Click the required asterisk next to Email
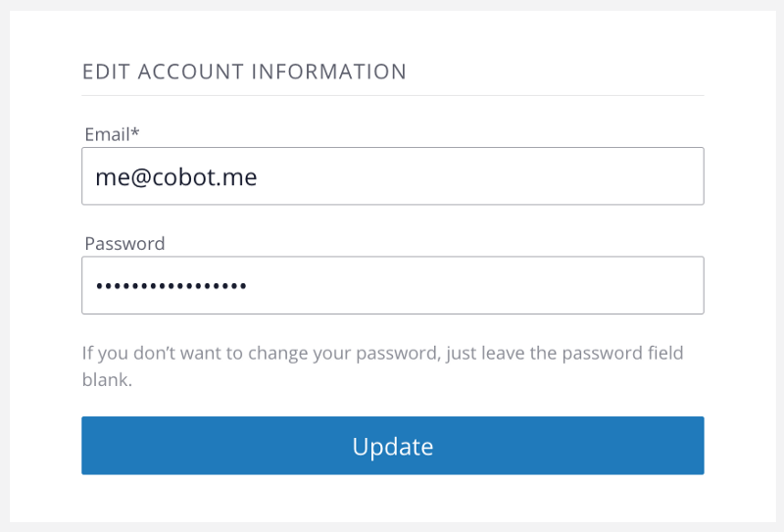The height and width of the screenshot is (532, 784). 135,132
